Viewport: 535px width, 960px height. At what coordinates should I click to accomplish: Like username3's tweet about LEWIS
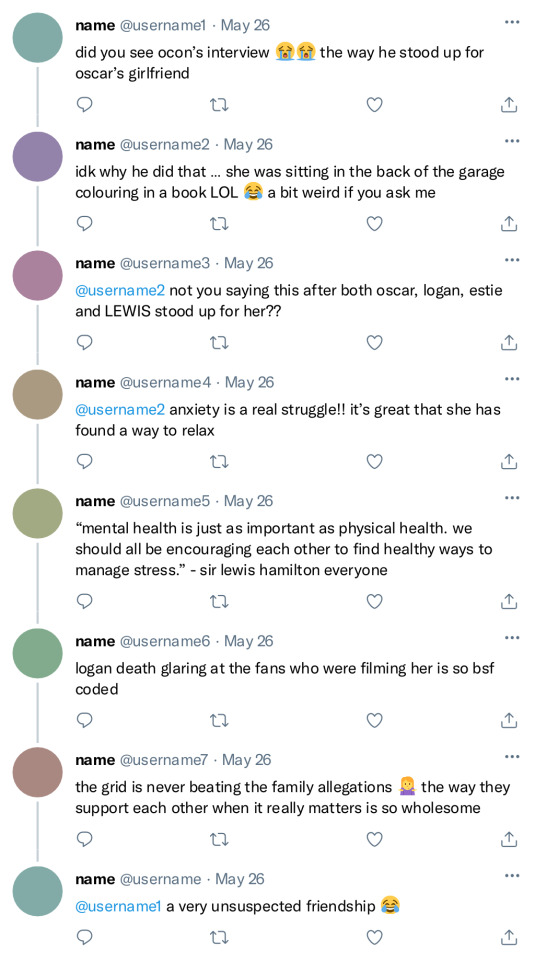(x=375, y=343)
